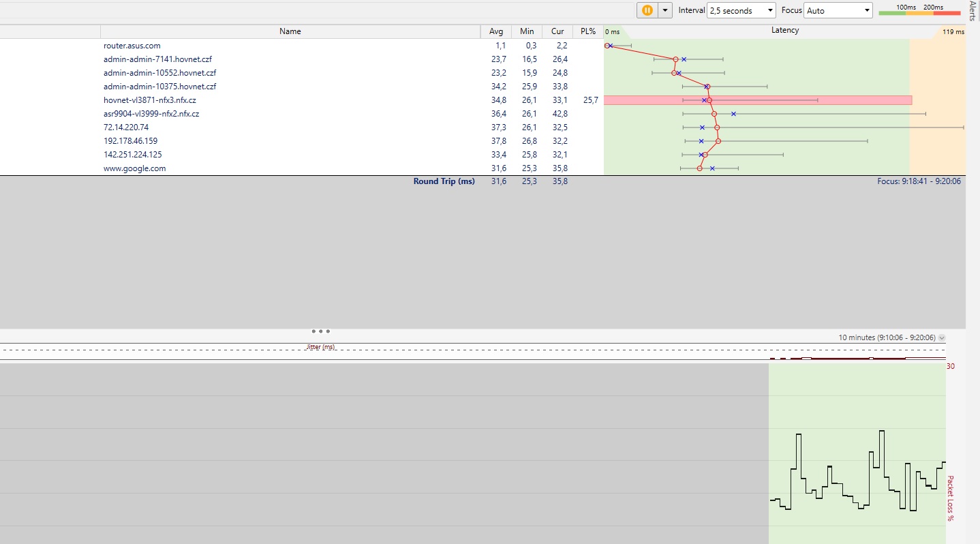
Task: Click the Cur column header
Action: tap(557, 31)
